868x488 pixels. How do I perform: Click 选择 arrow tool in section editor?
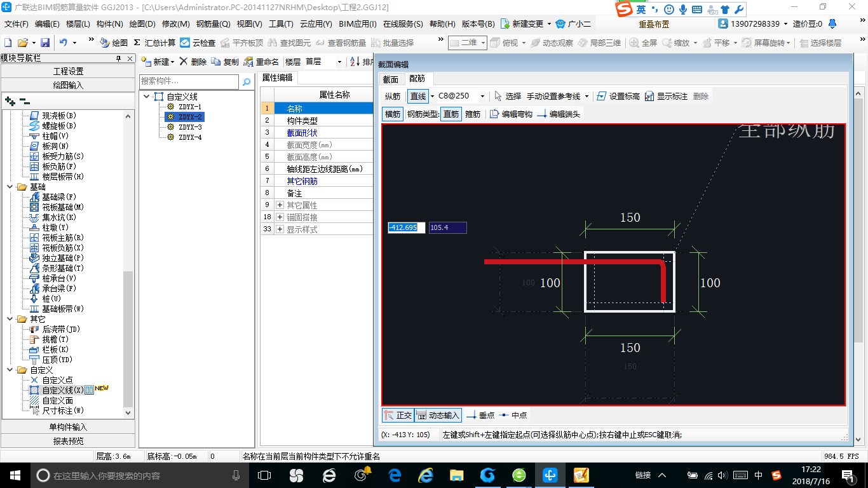coord(508,96)
